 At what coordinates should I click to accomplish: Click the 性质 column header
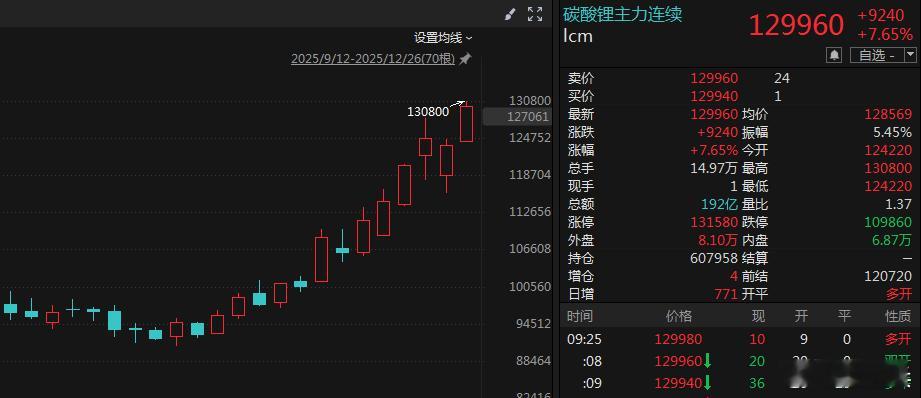point(898,316)
